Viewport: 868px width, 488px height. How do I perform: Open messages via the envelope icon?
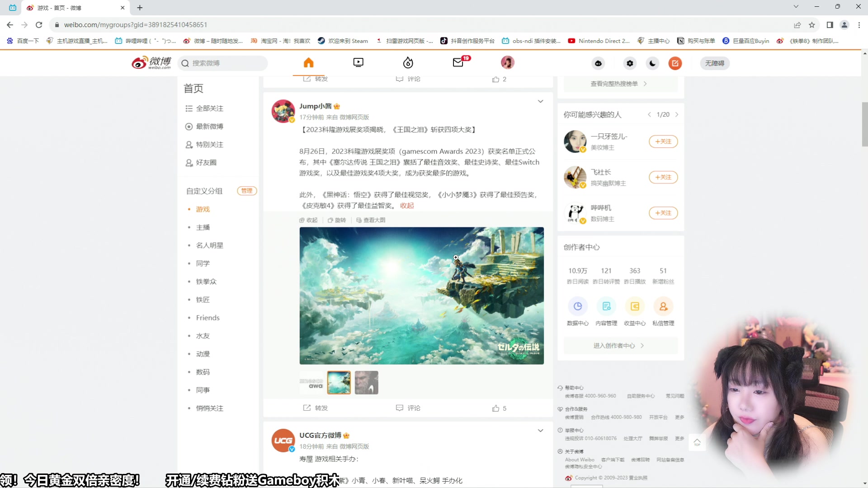[458, 63]
